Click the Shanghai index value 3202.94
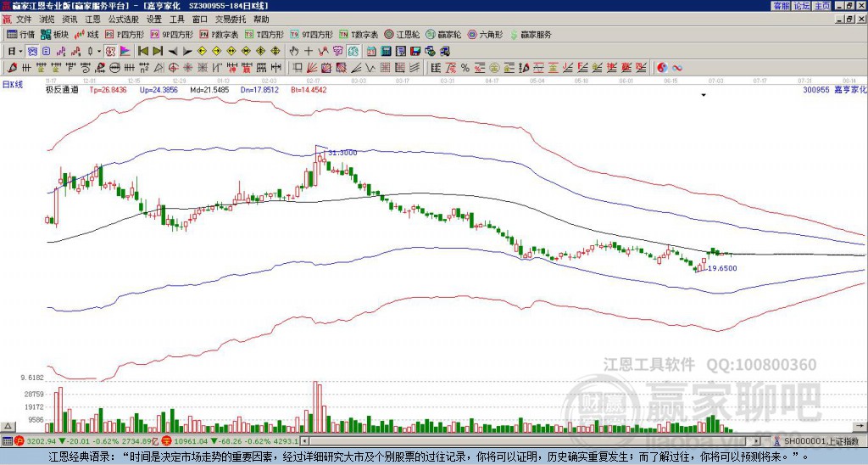This screenshot has height=465, width=868. coord(42,441)
